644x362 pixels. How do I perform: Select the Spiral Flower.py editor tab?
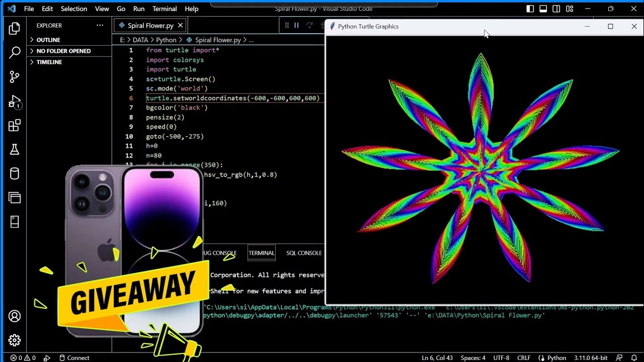150,25
